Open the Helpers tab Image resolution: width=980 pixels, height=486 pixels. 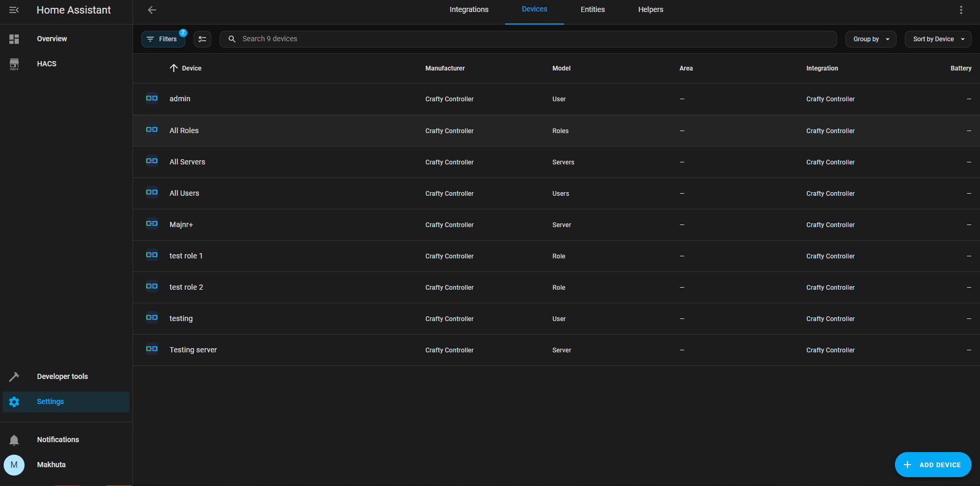[x=651, y=10]
